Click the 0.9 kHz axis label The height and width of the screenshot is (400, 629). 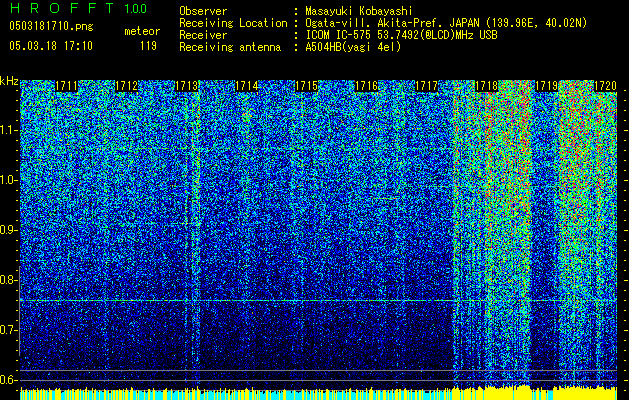[x=9, y=230]
